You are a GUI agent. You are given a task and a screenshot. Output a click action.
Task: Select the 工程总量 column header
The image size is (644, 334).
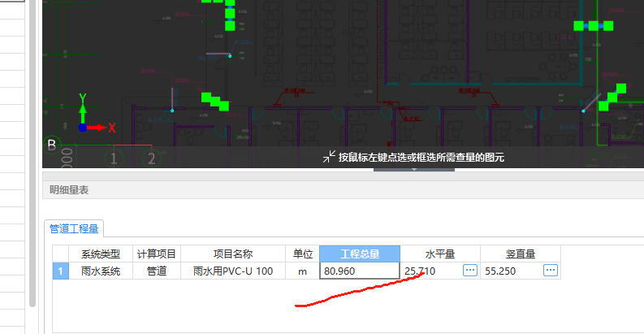pos(360,254)
